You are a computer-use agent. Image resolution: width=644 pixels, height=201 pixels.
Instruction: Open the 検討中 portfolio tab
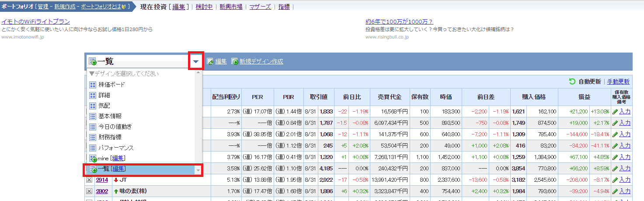pos(204,7)
